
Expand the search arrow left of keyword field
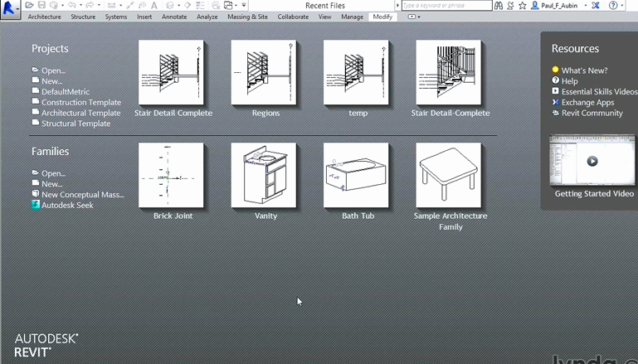(397, 6)
